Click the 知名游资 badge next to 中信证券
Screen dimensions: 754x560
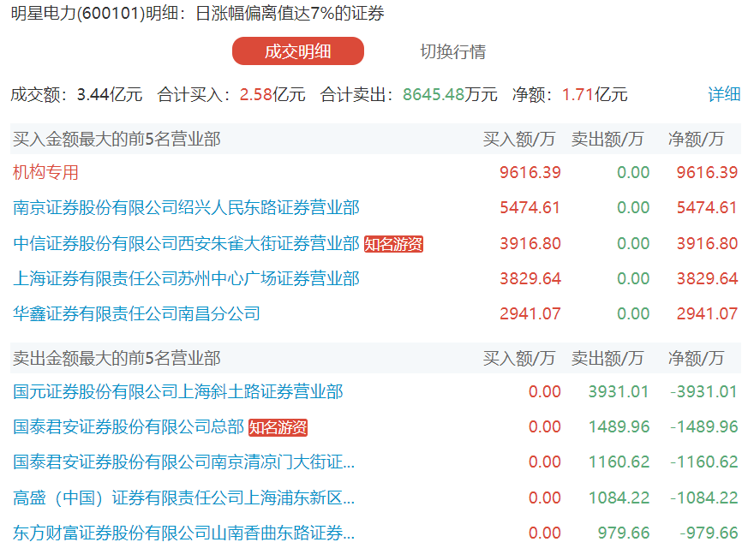393,244
